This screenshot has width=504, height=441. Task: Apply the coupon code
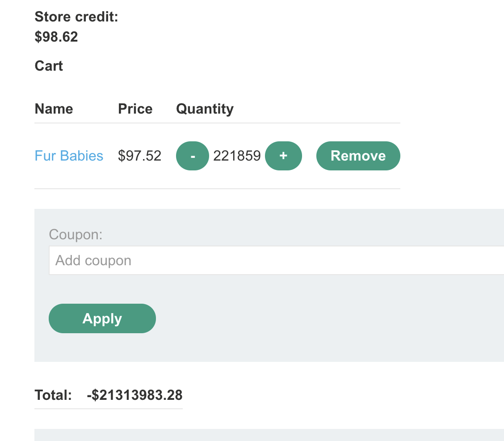(102, 318)
